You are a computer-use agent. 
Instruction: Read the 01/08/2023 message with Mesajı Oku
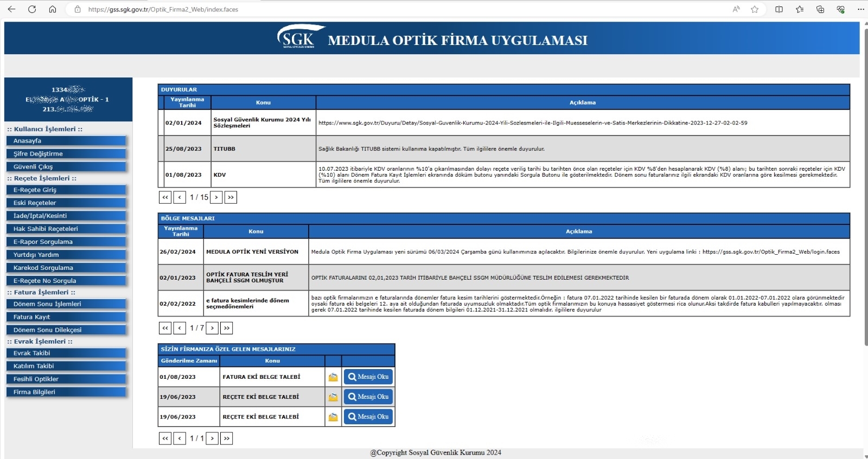pyautogui.click(x=368, y=377)
